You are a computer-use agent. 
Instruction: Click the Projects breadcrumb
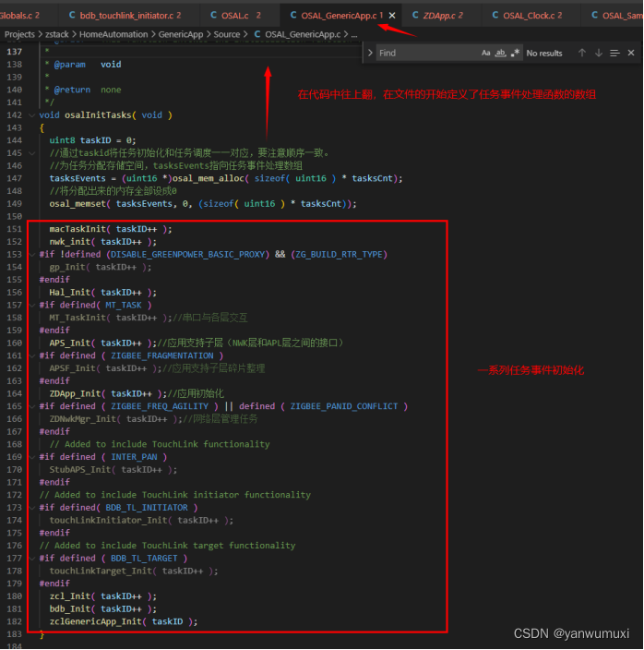tap(19, 34)
